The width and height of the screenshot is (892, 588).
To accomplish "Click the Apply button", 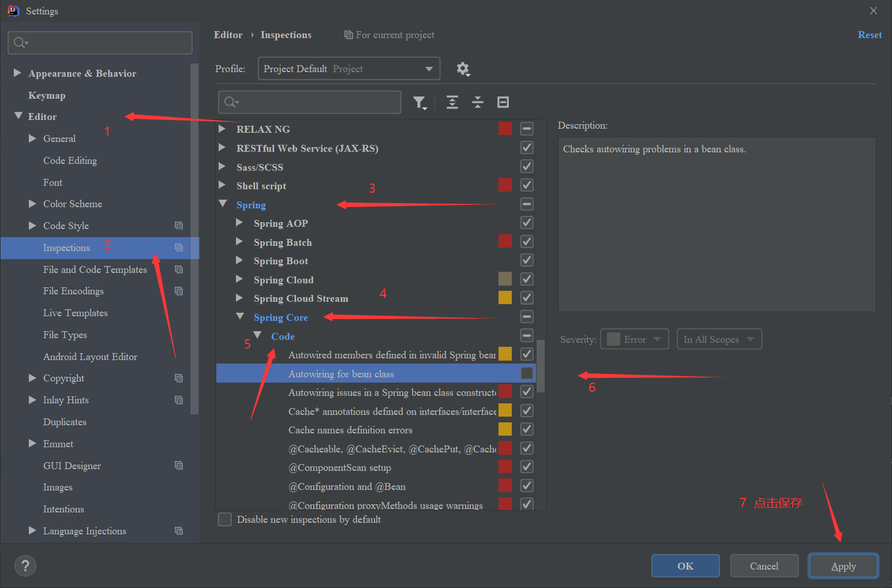I will [843, 565].
